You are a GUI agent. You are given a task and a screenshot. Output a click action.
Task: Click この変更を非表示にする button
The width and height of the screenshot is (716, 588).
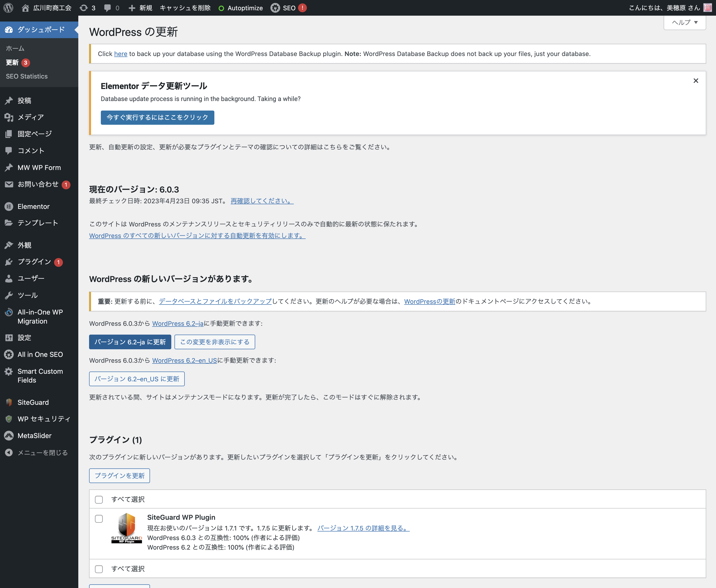pos(215,342)
